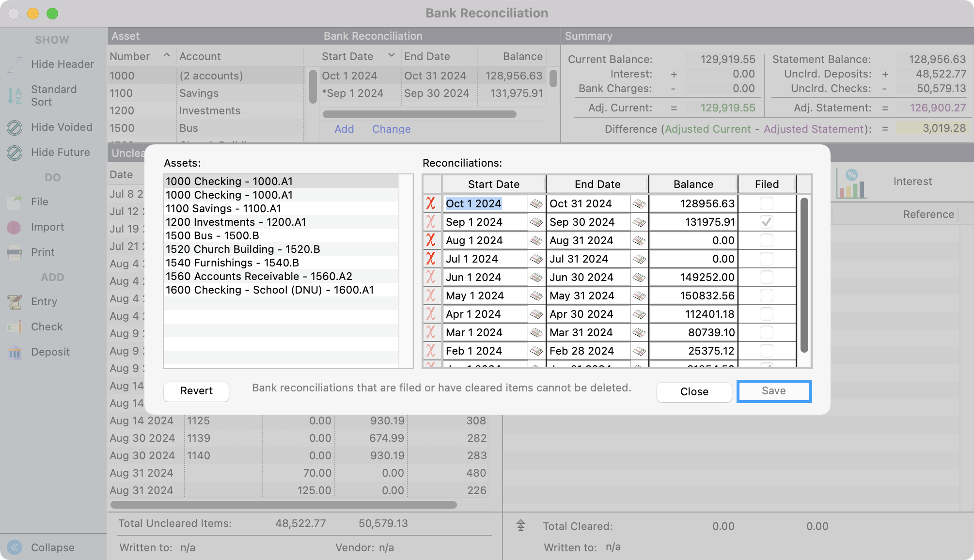Click the delete X for Jul 1 2024 row

click(431, 259)
